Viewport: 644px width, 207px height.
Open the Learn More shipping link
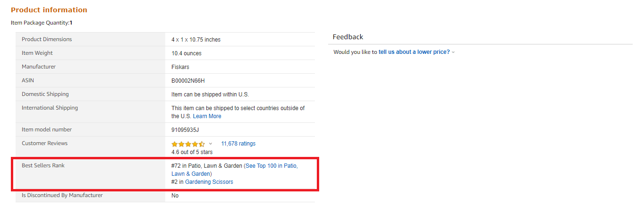pyautogui.click(x=207, y=116)
